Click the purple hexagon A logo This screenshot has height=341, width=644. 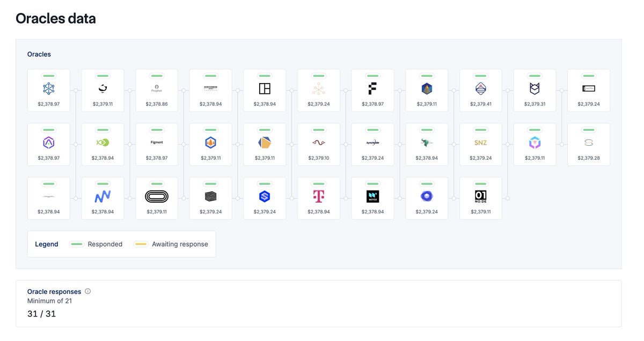49,143
